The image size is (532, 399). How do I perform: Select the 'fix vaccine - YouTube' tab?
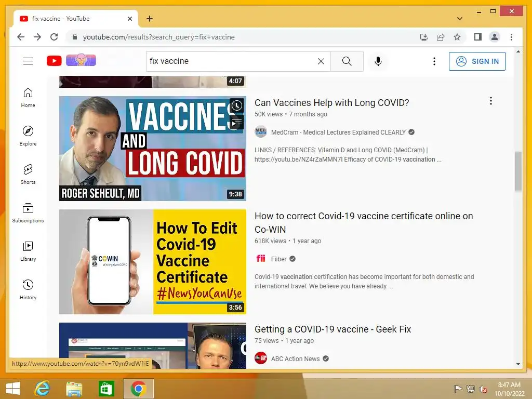pyautogui.click(x=75, y=19)
